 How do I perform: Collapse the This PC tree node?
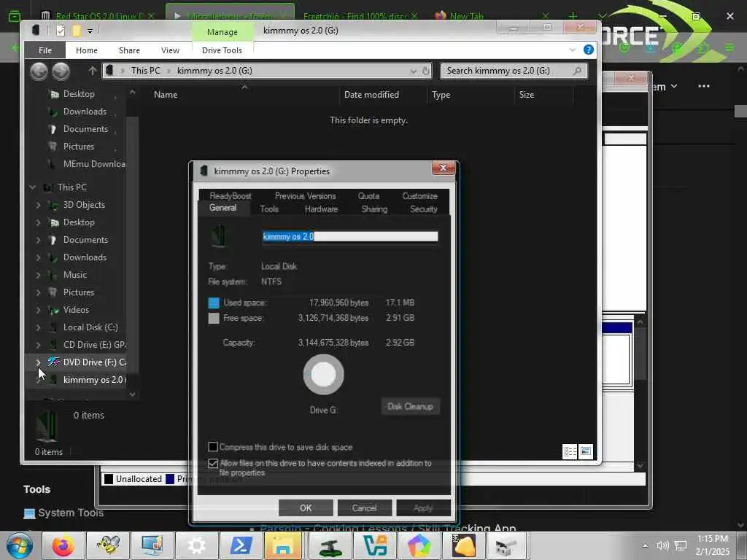(x=32, y=187)
